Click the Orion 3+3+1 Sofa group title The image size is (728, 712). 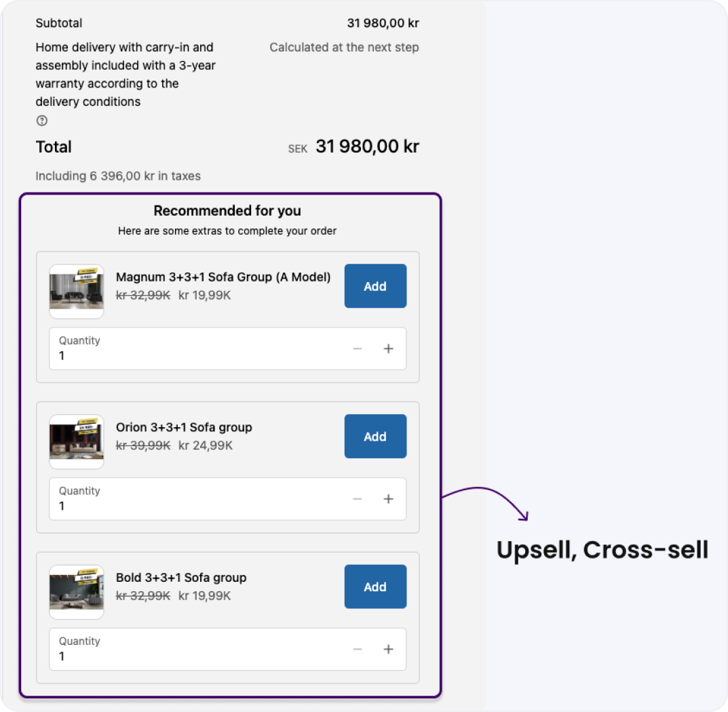[184, 427]
